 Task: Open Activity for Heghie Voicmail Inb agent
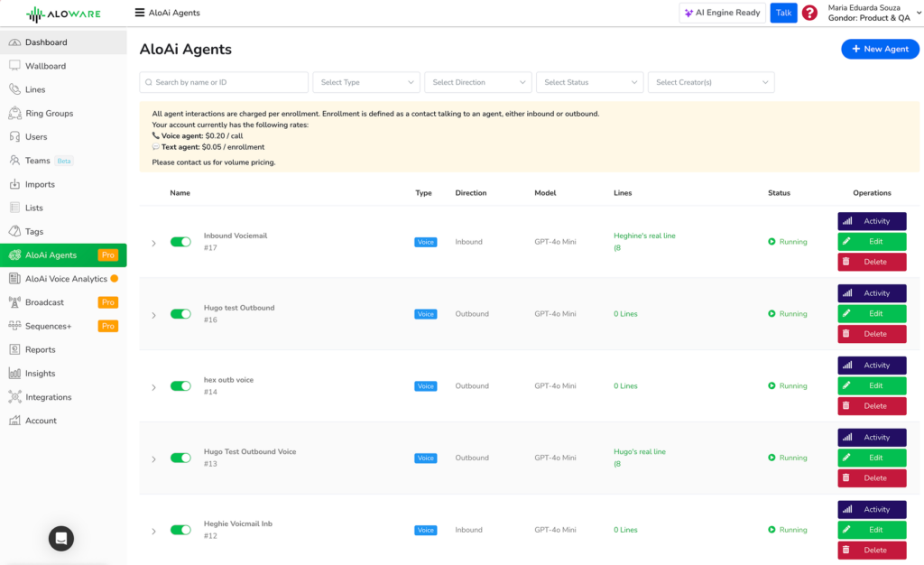coord(872,509)
